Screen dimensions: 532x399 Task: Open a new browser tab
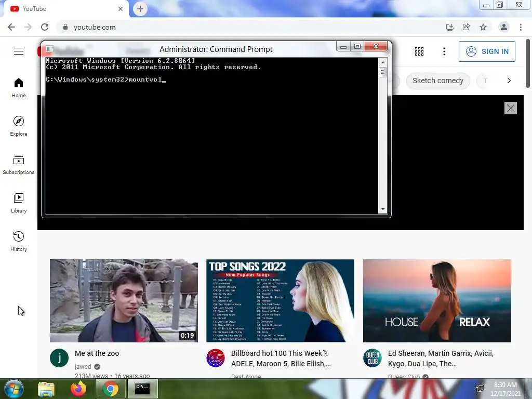coord(140,9)
